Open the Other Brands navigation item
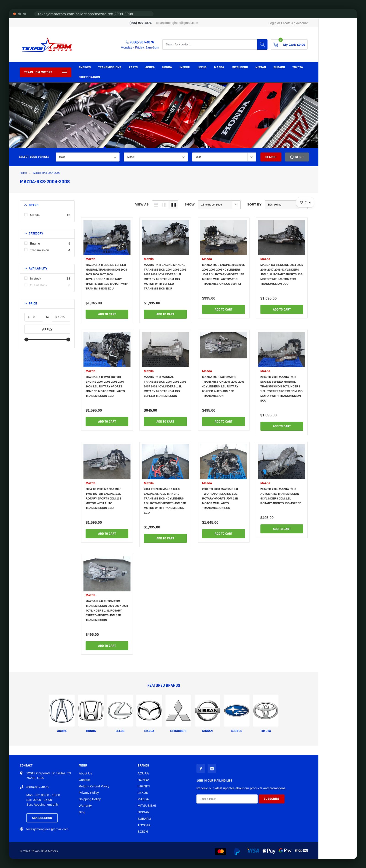 click(x=89, y=77)
